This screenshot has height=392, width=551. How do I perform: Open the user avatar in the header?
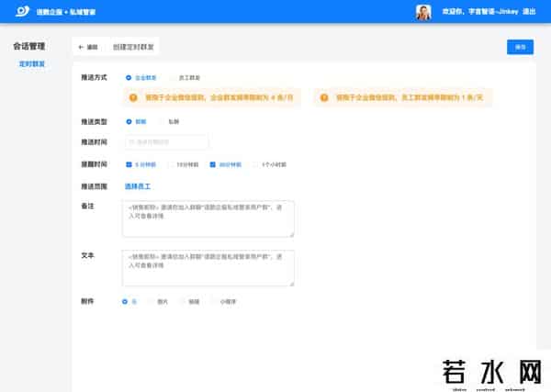423,12
